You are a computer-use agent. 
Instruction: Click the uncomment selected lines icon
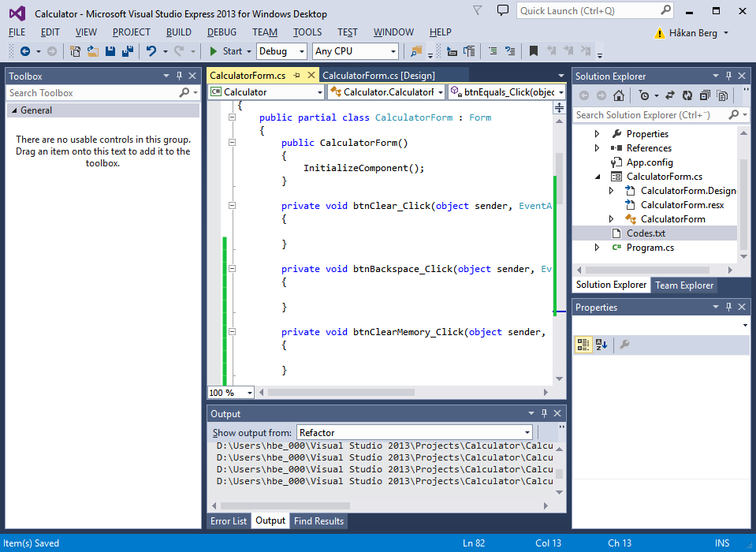(510, 51)
